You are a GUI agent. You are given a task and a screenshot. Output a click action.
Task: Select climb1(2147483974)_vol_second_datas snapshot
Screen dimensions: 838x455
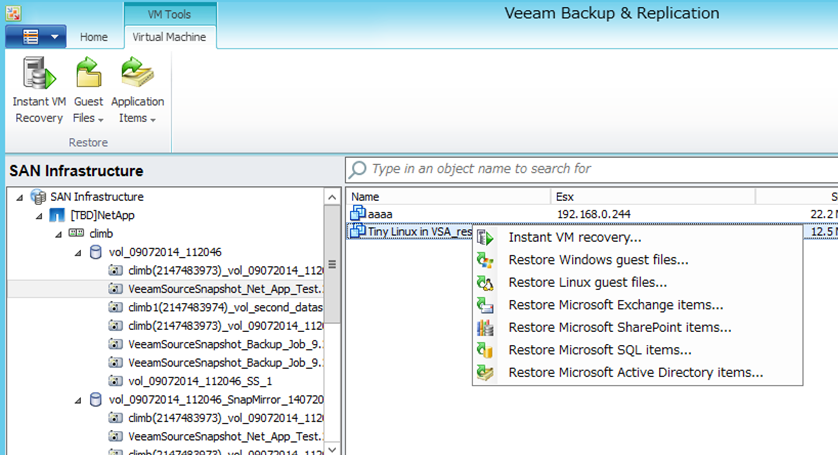pos(225,307)
